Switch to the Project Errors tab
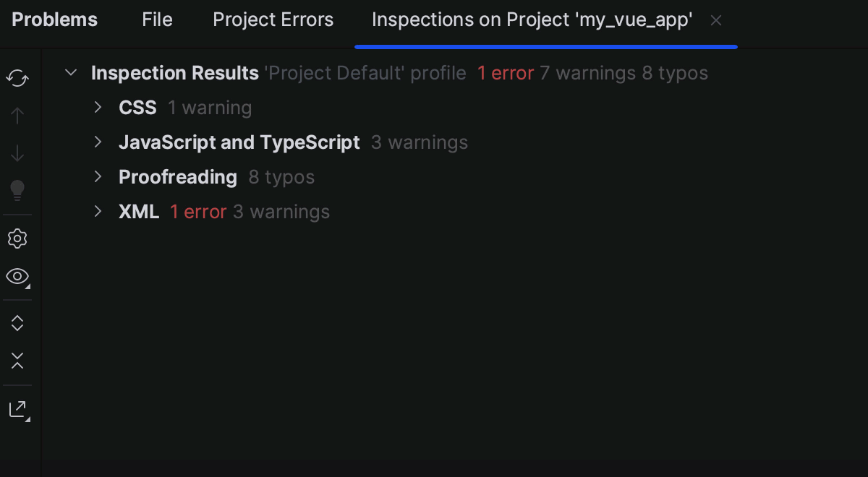 [273, 20]
